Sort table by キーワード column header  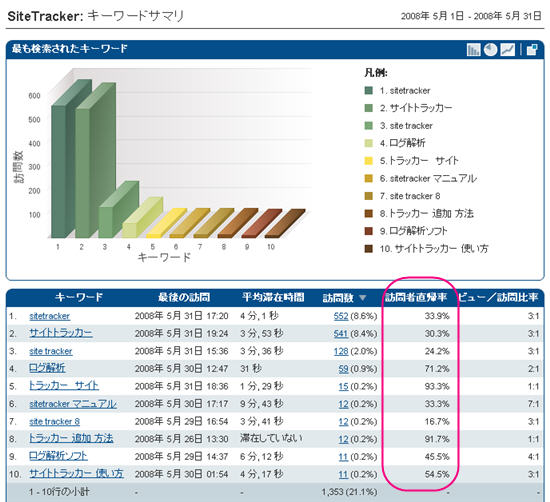pyautogui.click(x=79, y=297)
